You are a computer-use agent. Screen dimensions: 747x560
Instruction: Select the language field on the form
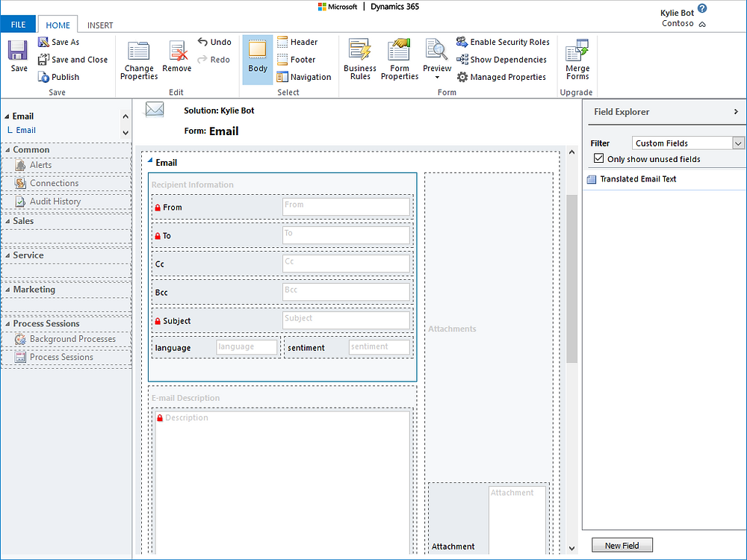(x=216, y=347)
